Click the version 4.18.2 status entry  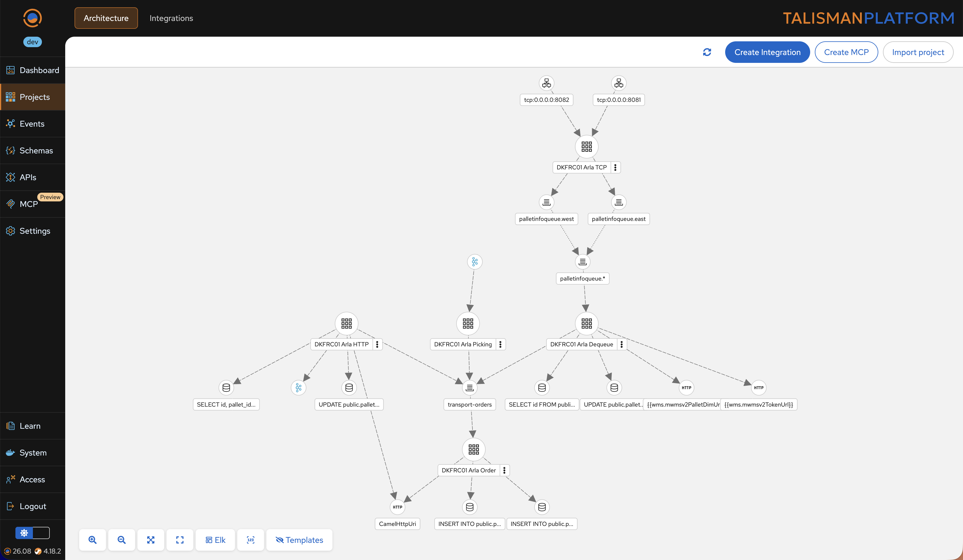point(48,551)
